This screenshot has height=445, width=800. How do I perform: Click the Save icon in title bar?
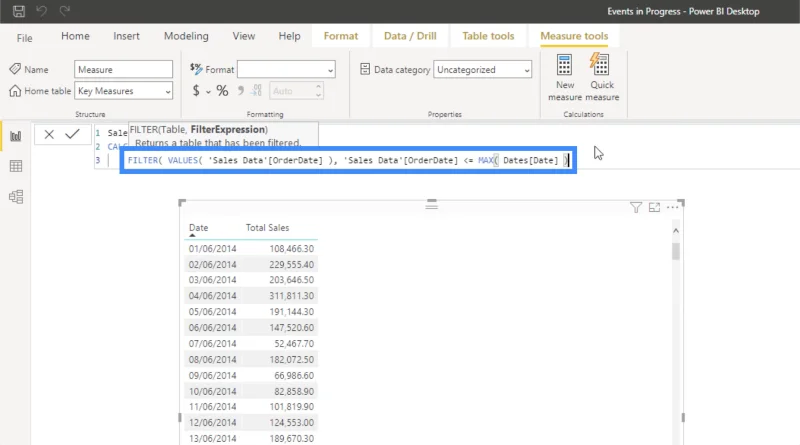click(x=19, y=11)
